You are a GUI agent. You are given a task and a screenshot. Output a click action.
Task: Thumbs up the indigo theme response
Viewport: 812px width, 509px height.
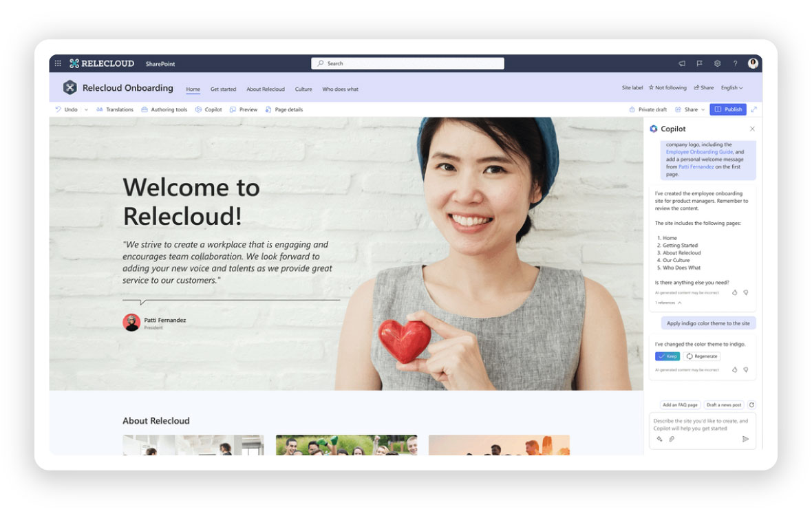coord(734,369)
